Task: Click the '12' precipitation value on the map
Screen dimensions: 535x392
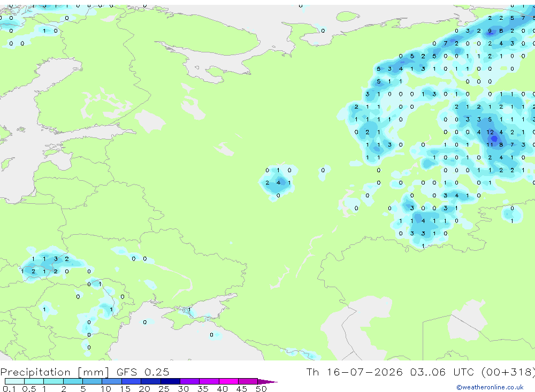Action: pos(490,132)
